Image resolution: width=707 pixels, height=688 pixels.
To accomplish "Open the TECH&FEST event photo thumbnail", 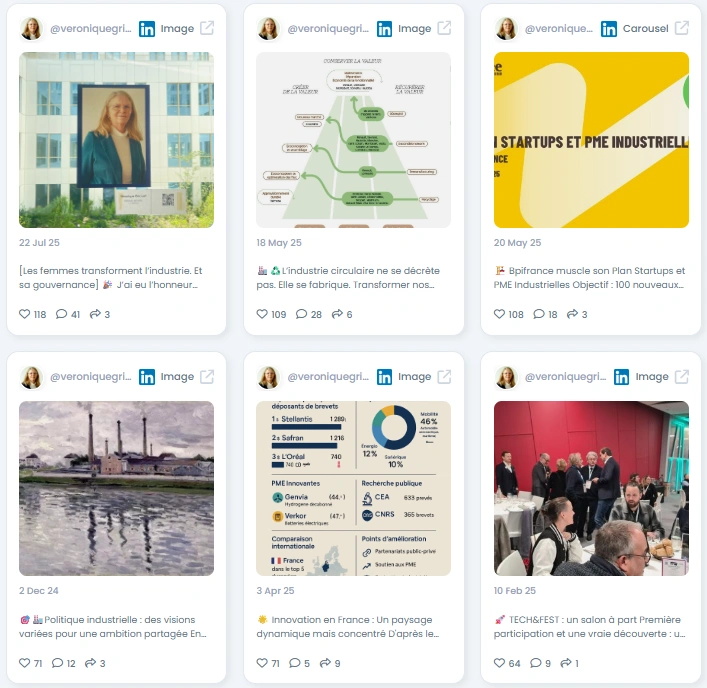I will [591, 488].
